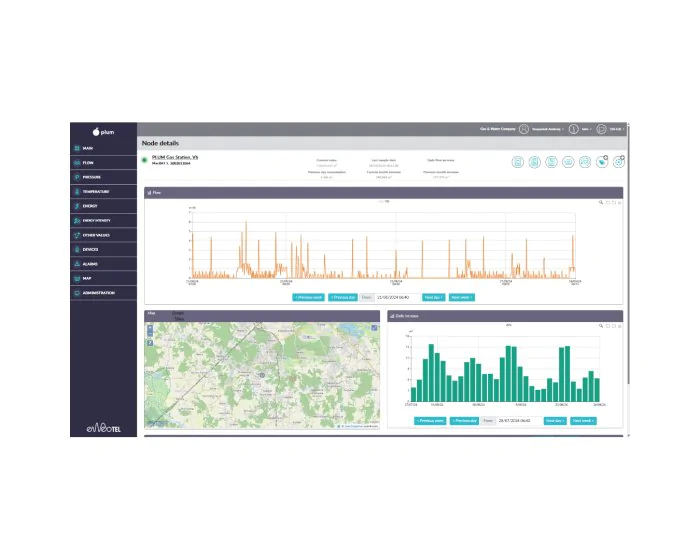This screenshot has height=560, width=700.
Task: Click the plum logo in sidebar
Action: click(x=103, y=132)
